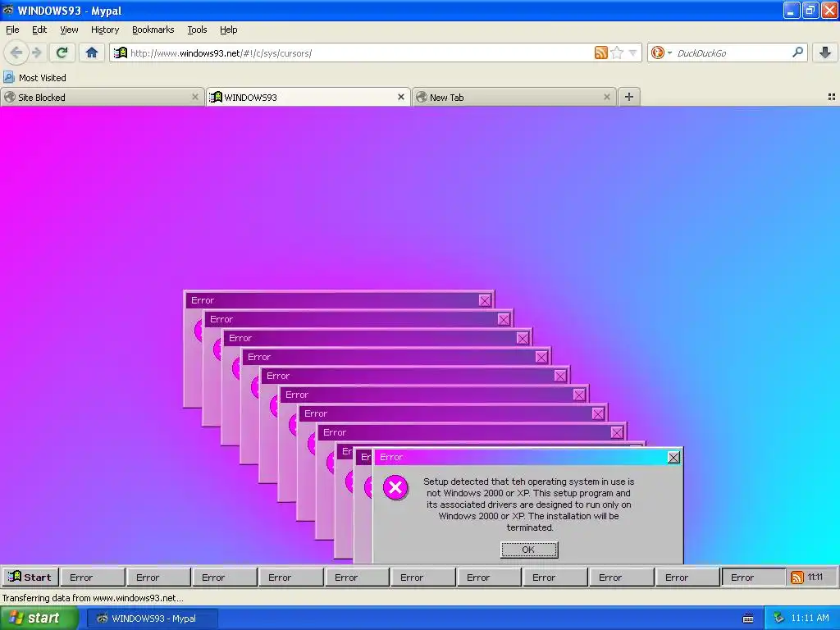Click the Windows93 Start button
The height and width of the screenshot is (630, 840).
coord(30,577)
